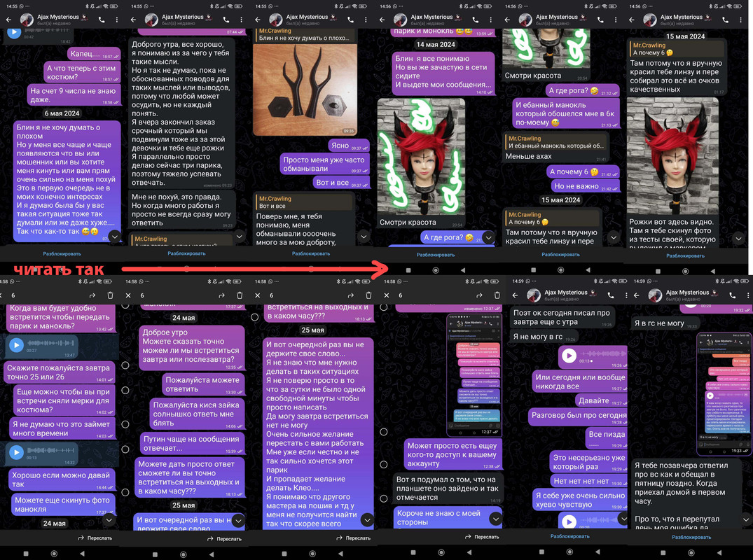The width and height of the screenshot is (753, 560).
Task: Переслать button under 'Путин чаще' panel
Action: click(224, 539)
